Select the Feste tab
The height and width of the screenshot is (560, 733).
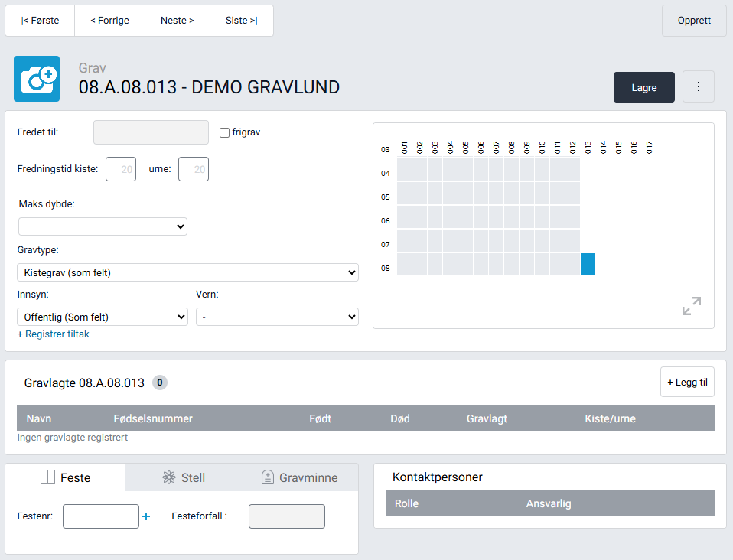click(66, 477)
